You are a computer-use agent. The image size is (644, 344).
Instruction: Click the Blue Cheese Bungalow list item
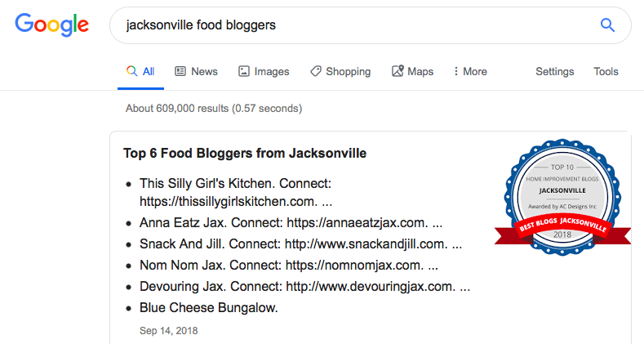[x=209, y=307]
